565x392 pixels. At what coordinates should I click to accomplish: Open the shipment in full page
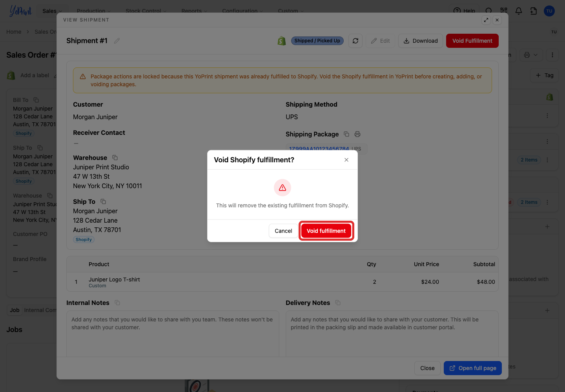tap(473, 368)
